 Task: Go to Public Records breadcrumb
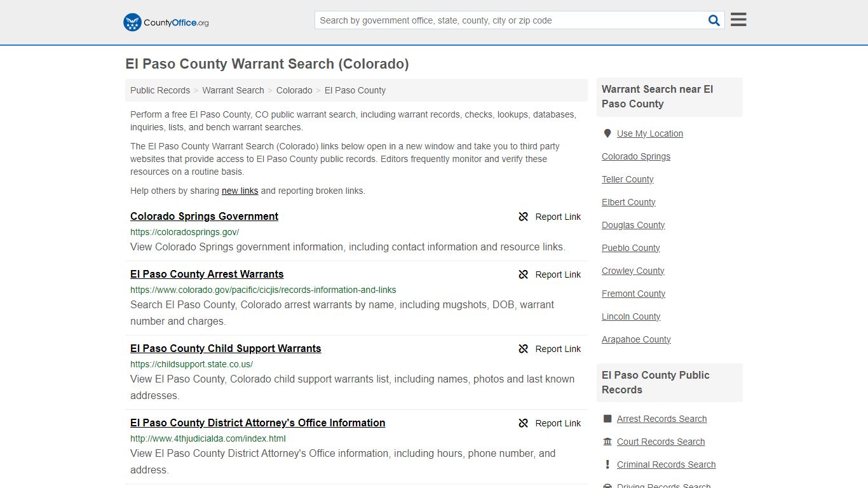(160, 90)
